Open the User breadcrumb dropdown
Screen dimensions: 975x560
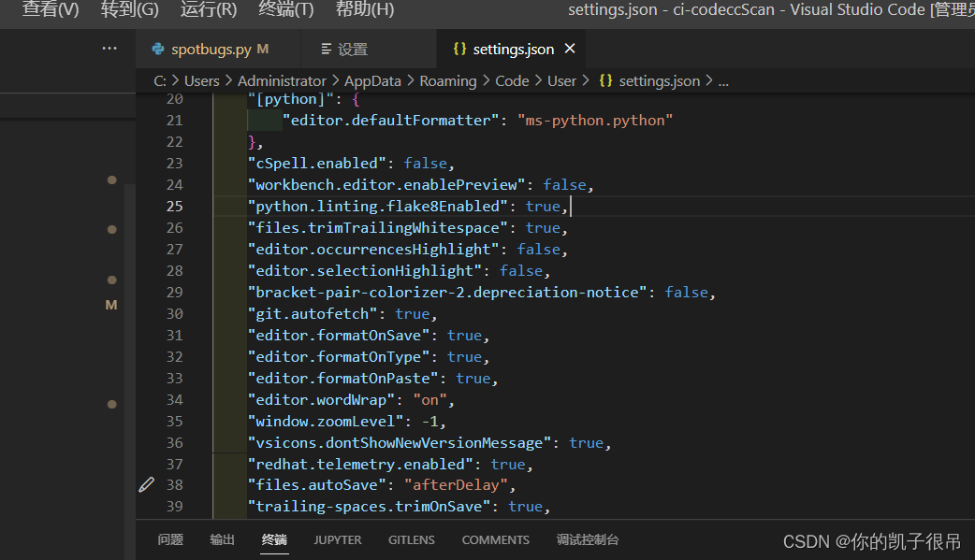tap(561, 80)
